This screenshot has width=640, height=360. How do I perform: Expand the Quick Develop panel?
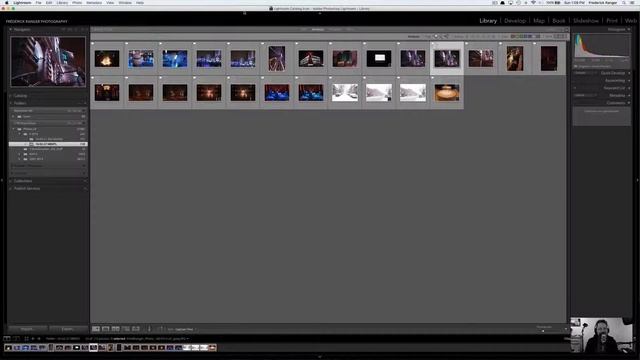(629, 73)
